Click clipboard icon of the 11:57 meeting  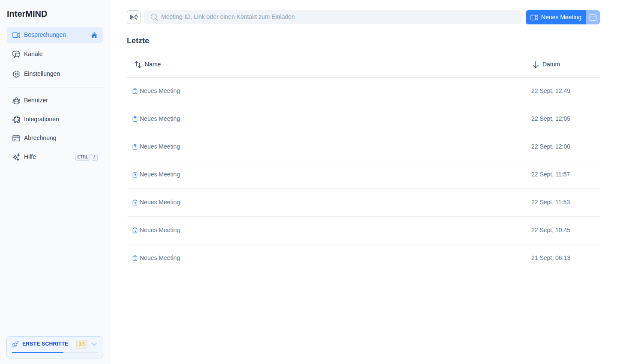tap(135, 175)
